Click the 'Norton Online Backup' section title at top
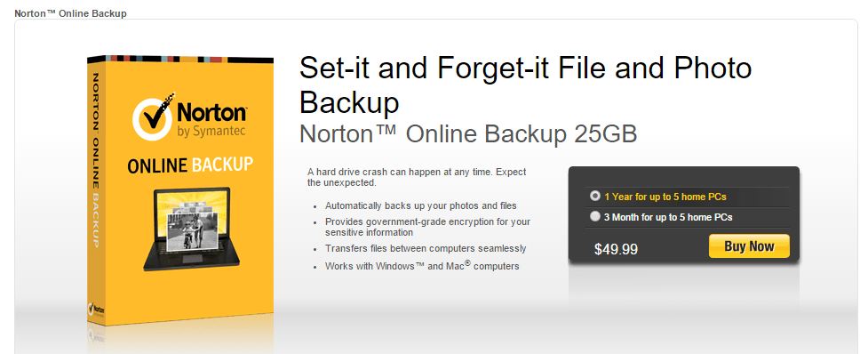The width and height of the screenshot is (868, 354). coord(71,13)
